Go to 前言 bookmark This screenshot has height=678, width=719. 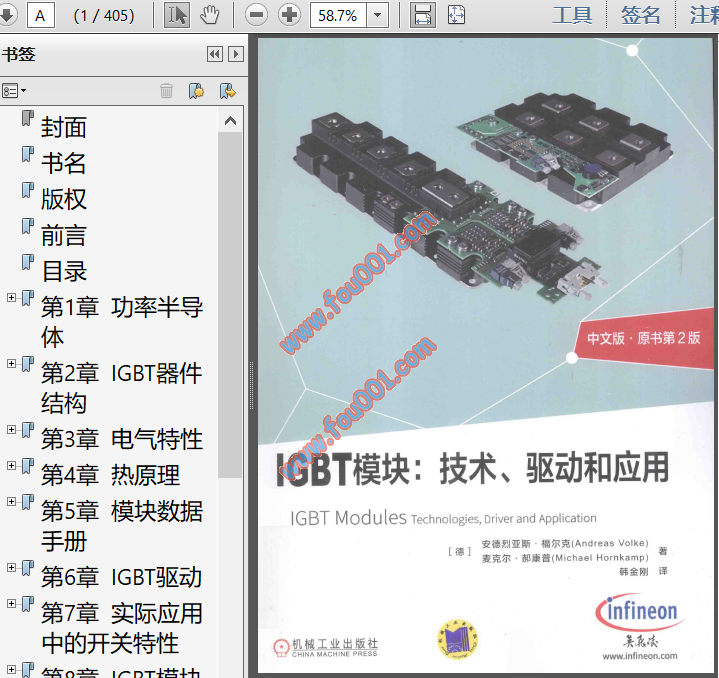click(x=64, y=235)
